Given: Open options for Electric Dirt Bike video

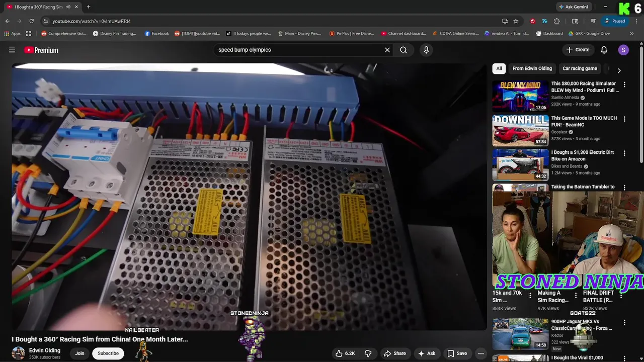Looking at the screenshot, I should click(x=624, y=153).
